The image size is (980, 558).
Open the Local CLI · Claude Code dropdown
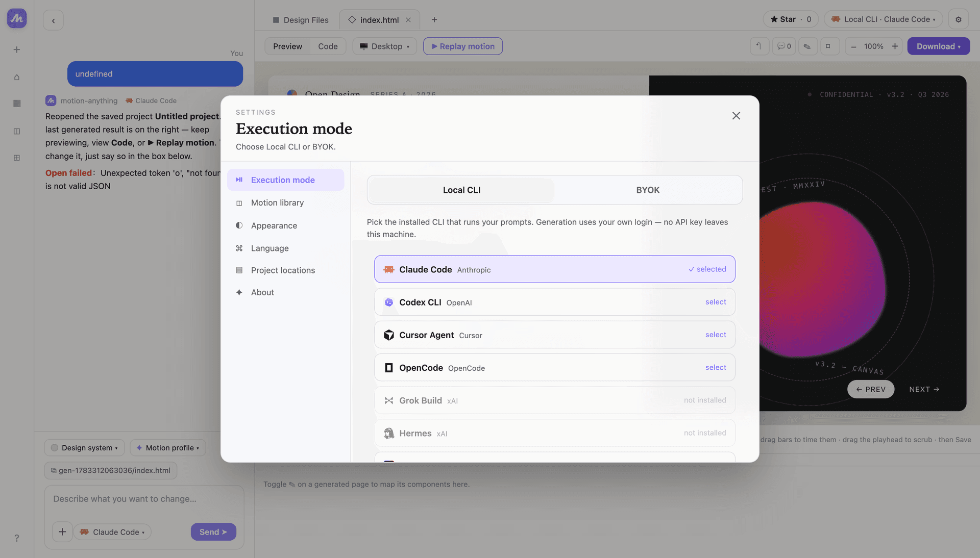883,19
